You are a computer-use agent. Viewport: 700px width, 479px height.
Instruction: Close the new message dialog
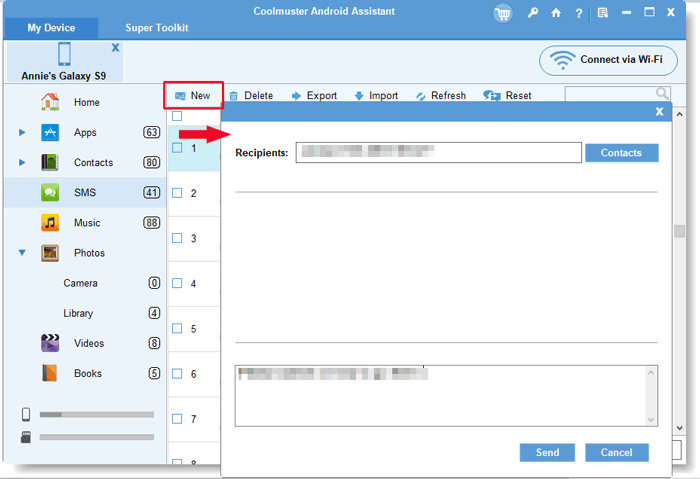click(659, 112)
